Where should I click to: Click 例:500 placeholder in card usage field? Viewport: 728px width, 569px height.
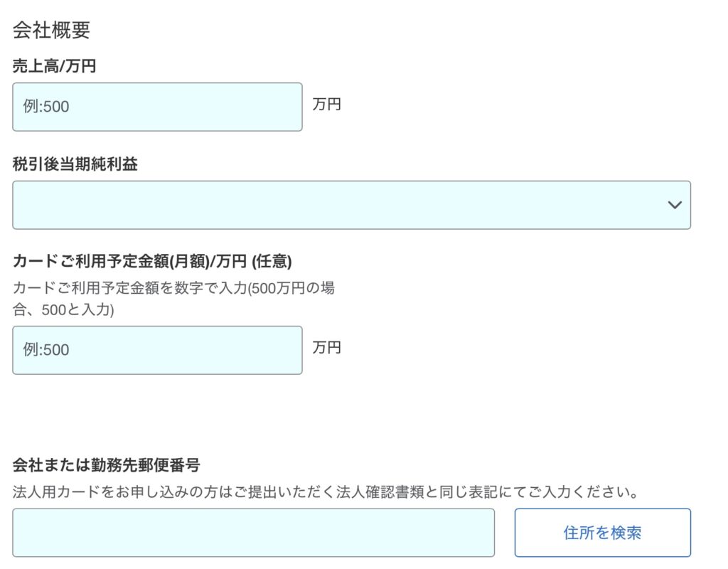[46, 350]
